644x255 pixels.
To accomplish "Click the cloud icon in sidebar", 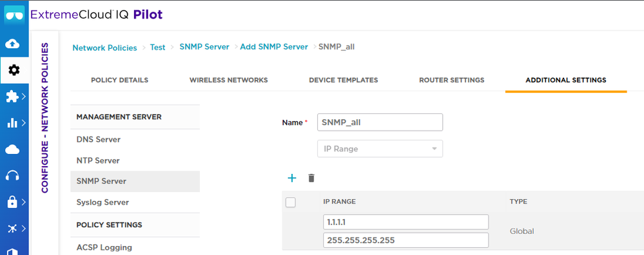I will (x=12, y=149).
